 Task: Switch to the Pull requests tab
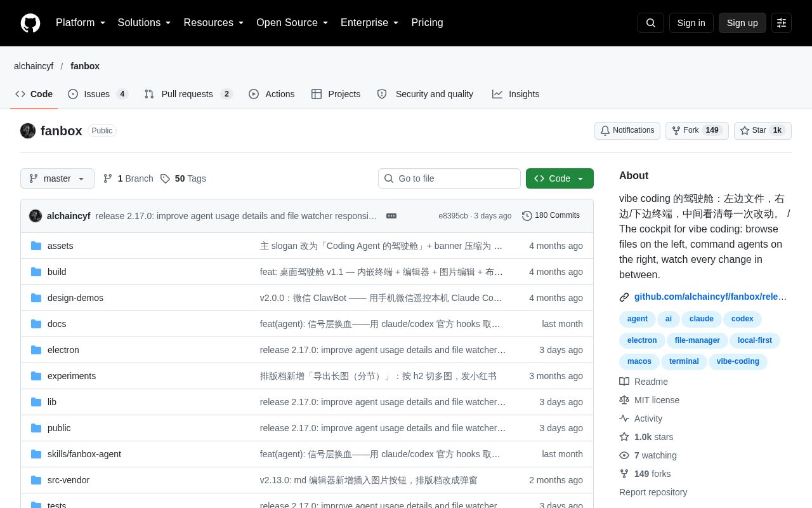pyautogui.click(x=188, y=94)
